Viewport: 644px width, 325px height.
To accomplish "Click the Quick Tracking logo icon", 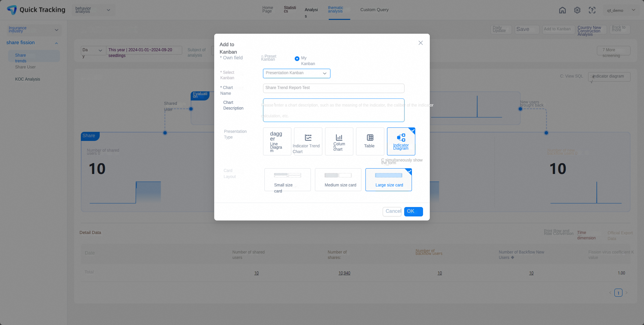I will (x=12, y=10).
